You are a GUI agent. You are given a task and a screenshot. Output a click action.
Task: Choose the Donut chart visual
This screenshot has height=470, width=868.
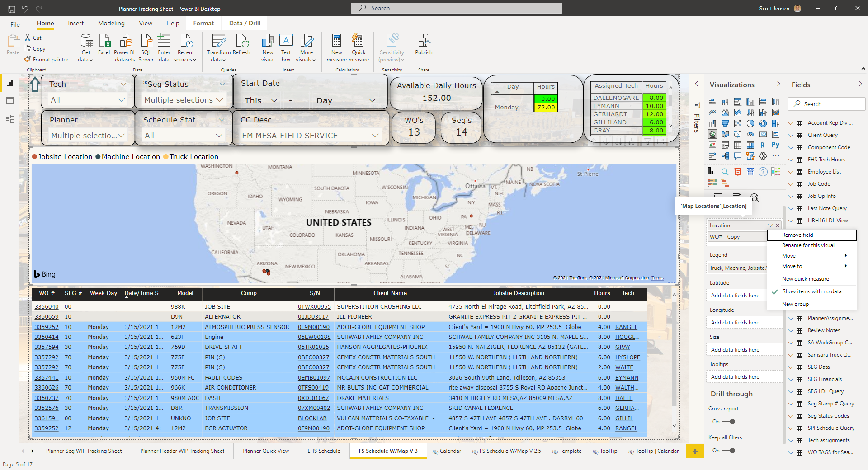[763, 123]
